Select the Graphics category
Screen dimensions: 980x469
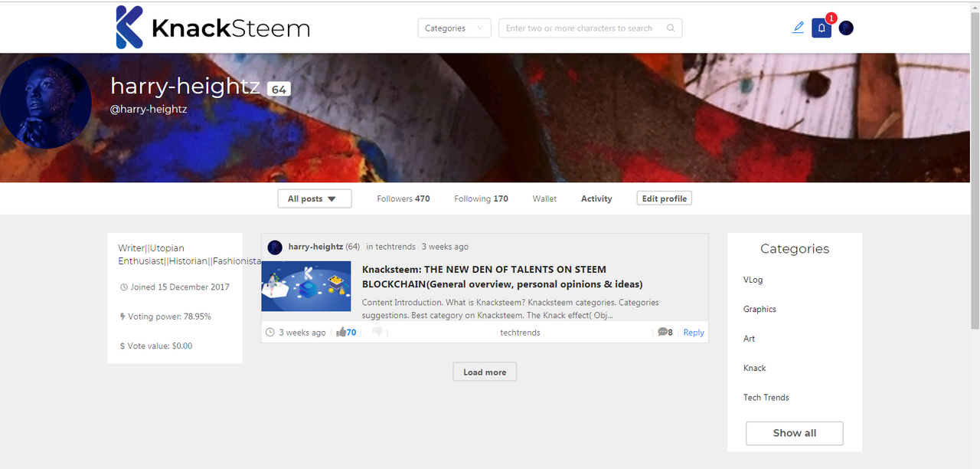pyautogui.click(x=759, y=309)
